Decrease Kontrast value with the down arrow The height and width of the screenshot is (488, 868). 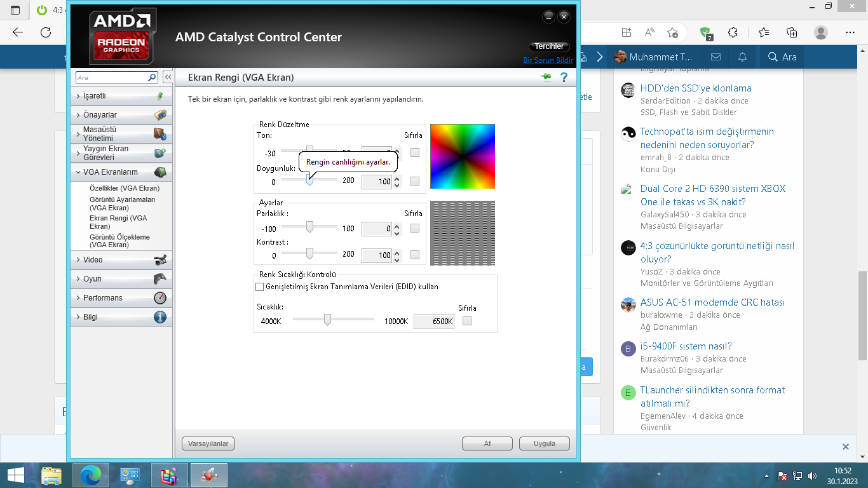tap(397, 259)
